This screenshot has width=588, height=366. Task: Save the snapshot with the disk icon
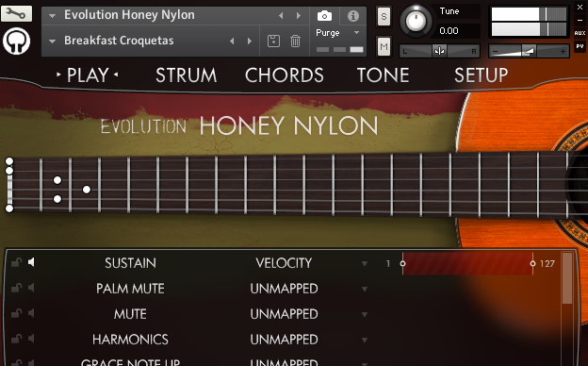[x=273, y=41]
